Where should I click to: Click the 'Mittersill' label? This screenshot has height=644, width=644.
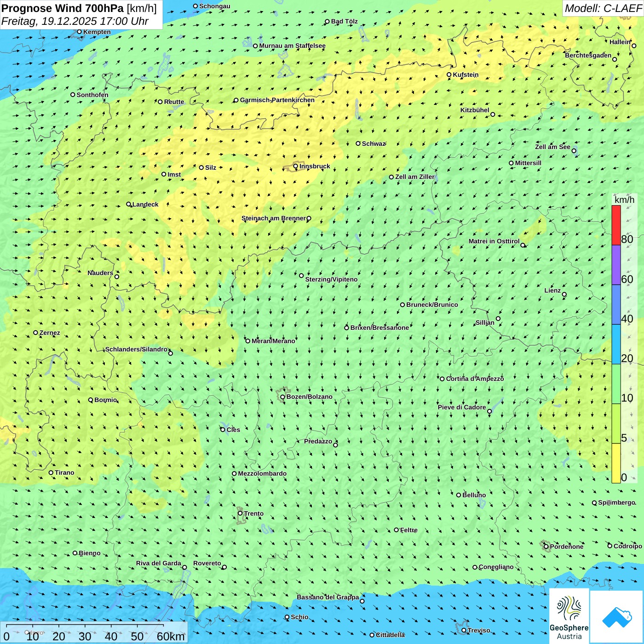point(528,163)
